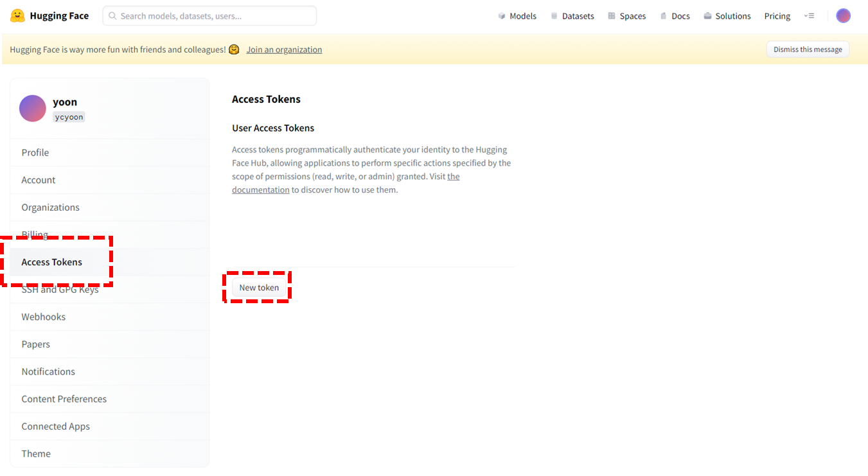Open the user avatar in the top right
Image resolution: width=868 pixels, height=476 pixels.
click(x=843, y=16)
